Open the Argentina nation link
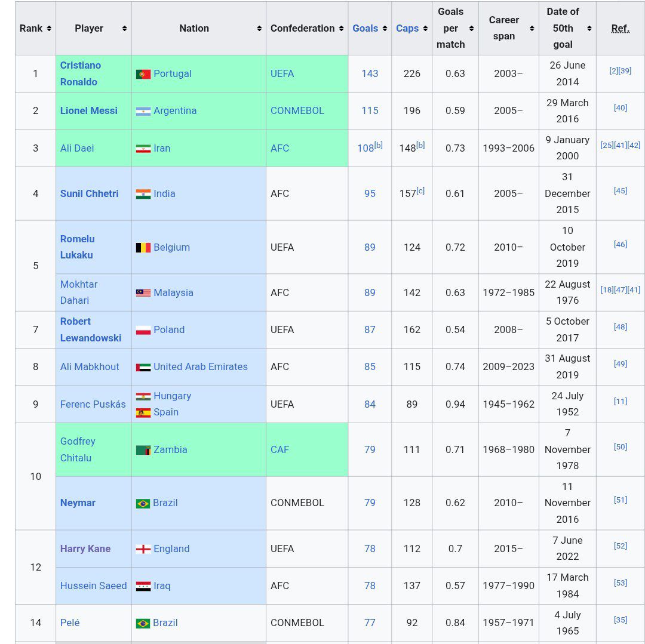The width and height of the screenshot is (645, 644). [175, 110]
